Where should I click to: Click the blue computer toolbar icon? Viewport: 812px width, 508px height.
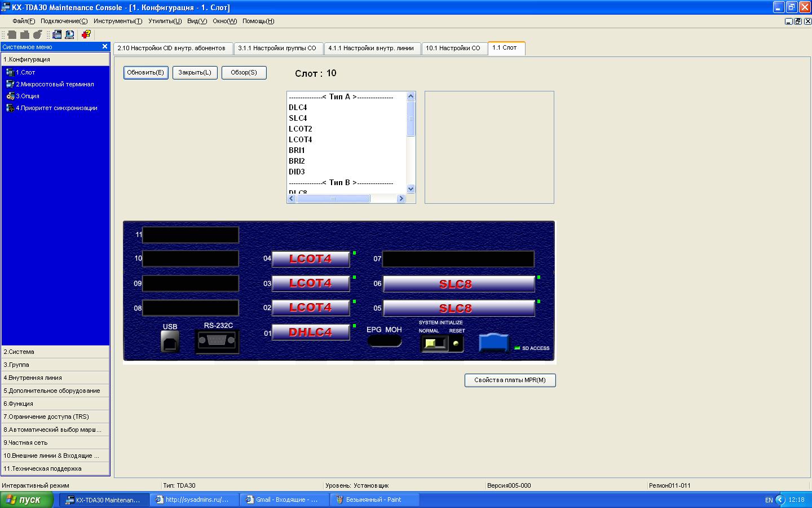pos(69,34)
